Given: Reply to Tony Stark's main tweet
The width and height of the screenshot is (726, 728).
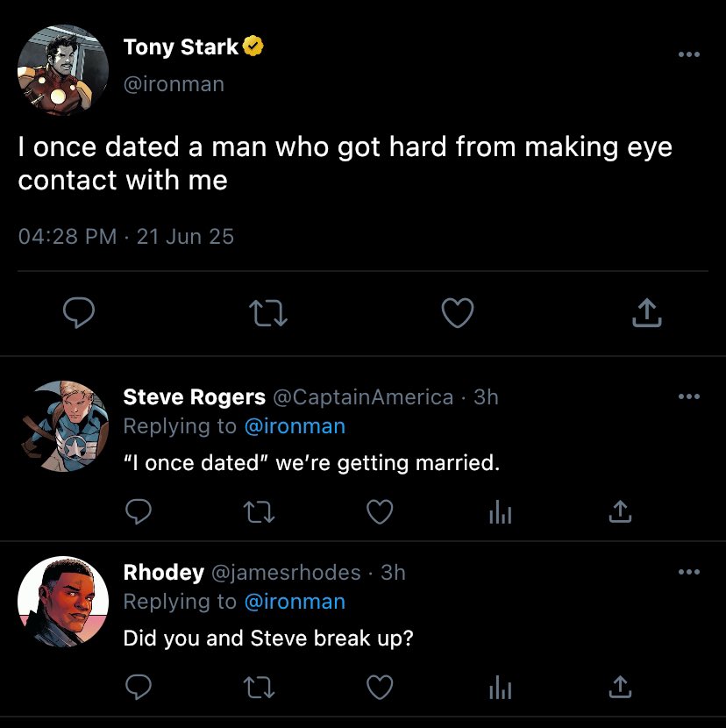Looking at the screenshot, I should [79, 312].
